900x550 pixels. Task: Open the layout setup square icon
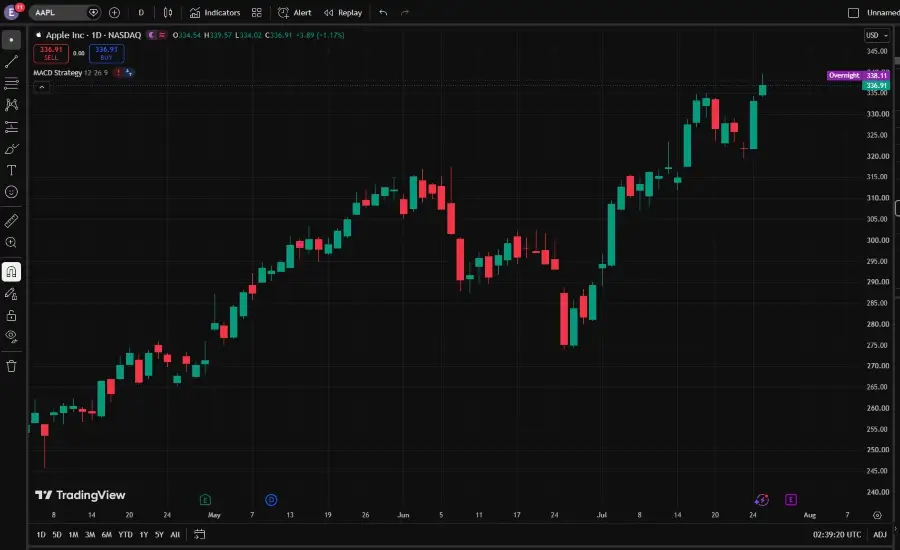pyautogui.click(x=854, y=12)
